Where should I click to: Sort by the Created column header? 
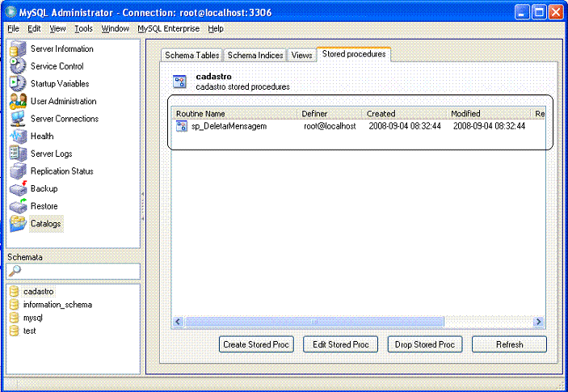[x=404, y=113]
